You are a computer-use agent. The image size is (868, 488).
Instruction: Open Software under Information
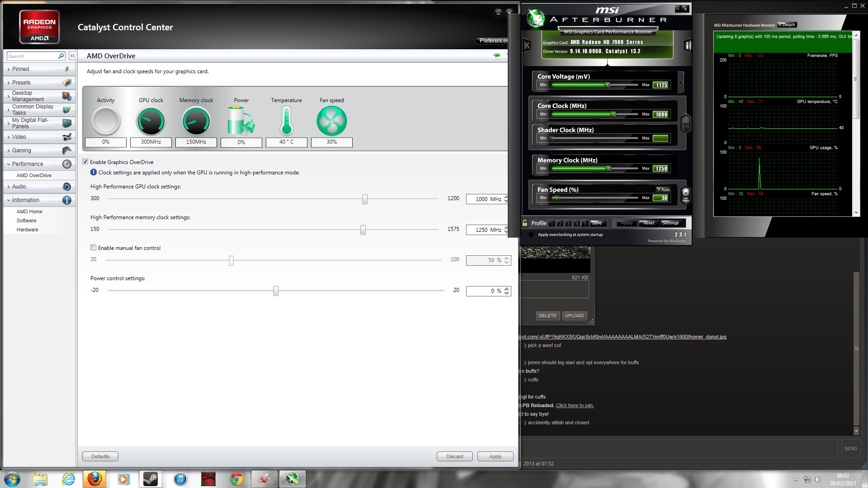tap(26, 221)
